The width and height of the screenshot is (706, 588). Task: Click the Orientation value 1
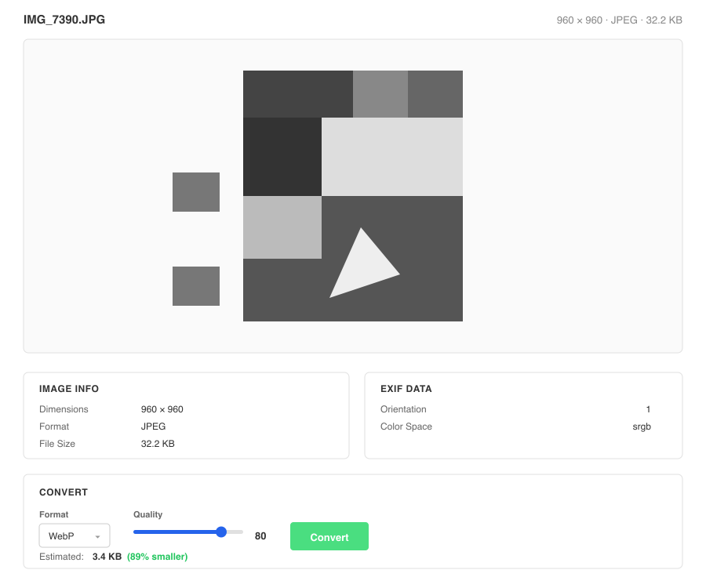(x=648, y=408)
